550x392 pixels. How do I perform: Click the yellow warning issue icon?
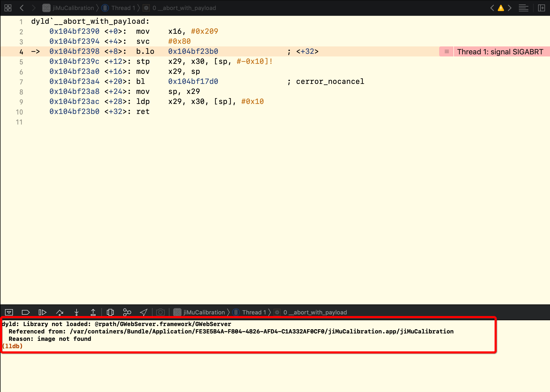501,8
